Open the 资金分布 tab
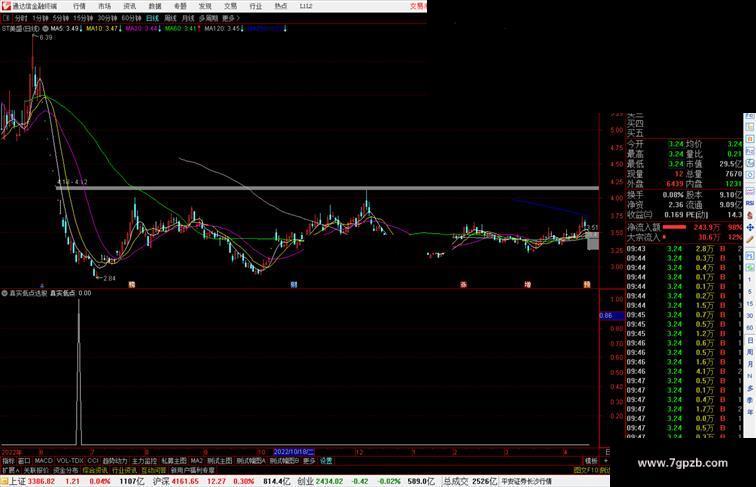 (x=66, y=470)
